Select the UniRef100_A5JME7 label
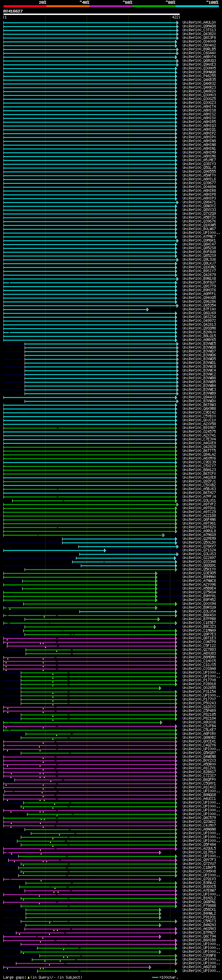 pyautogui.click(x=199, y=160)
